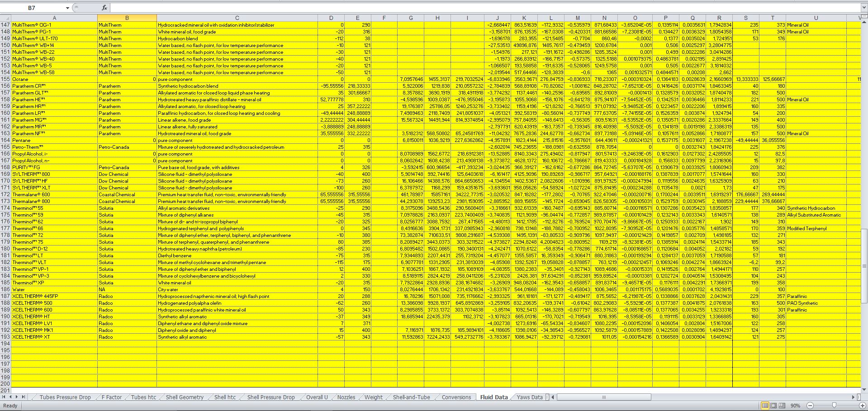Image resolution: width=868 pixels, height=411 pixels.
Task: Open the Shell-and-Tube sheet tab
Action: click(x=411, y=397)
